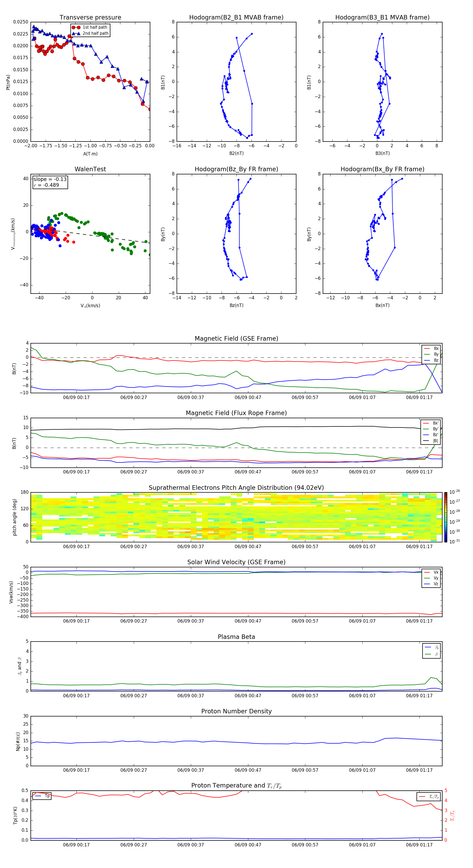Click the Bz legend entry in GSE magnetic plot
The height and width of the screenshot is (868, 473).
click(x=431, y=360)
